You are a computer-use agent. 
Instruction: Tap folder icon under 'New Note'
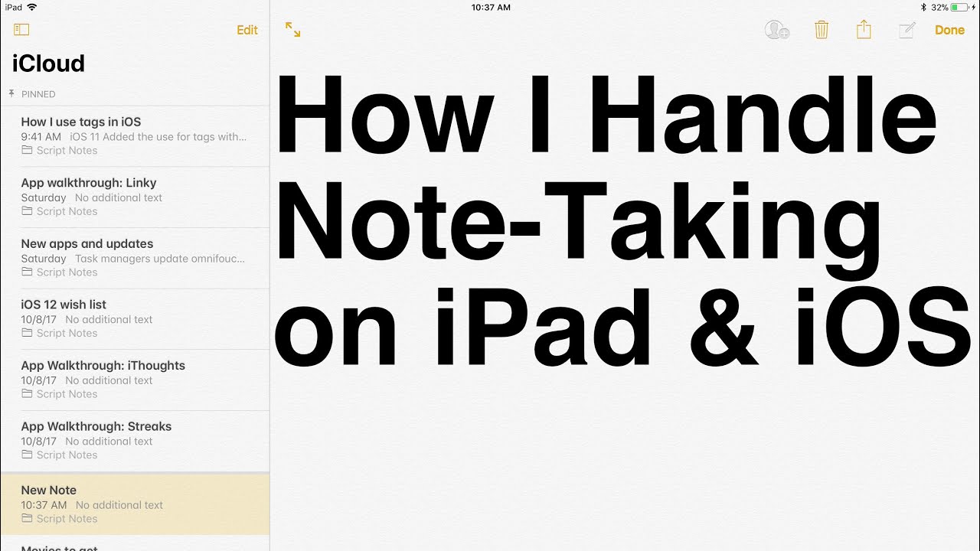(27, 518)
